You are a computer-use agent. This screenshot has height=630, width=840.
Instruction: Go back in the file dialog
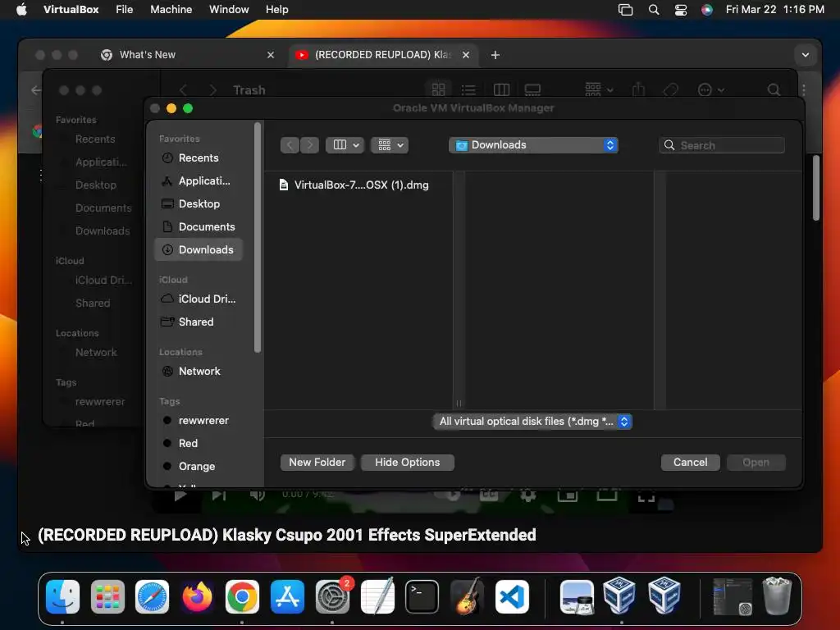coord(290,145)
